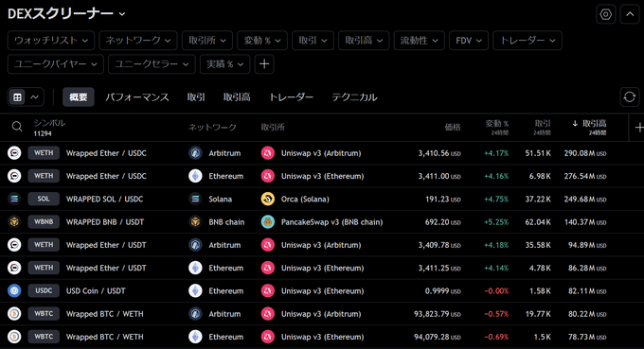Refresh the screener data with the circular arrows icon
The image size is (644, 349).
(x=629, y=97)
